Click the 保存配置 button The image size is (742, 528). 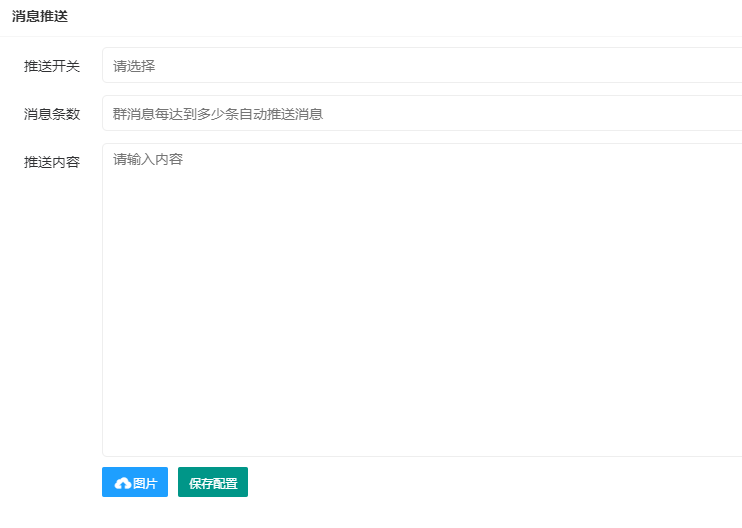tap(213, 482)
